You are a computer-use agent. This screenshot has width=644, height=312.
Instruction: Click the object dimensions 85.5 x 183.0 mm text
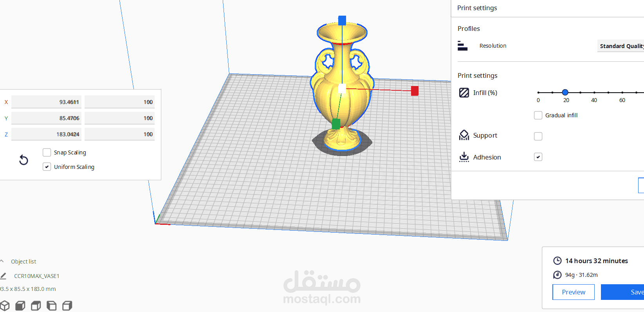tap(27, 289)
